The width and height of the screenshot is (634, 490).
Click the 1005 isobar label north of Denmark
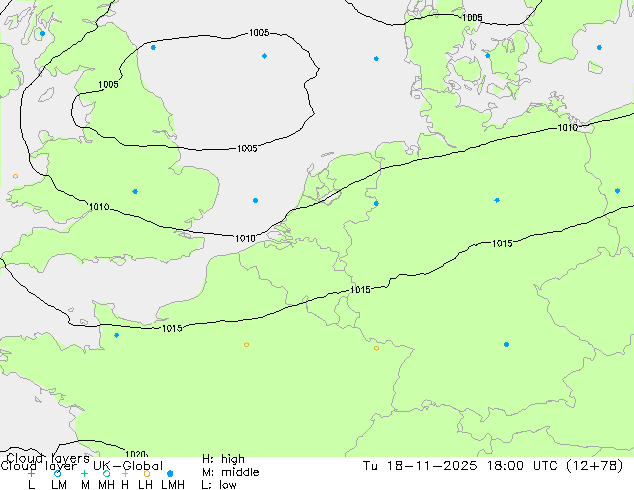tap(472, 17)
